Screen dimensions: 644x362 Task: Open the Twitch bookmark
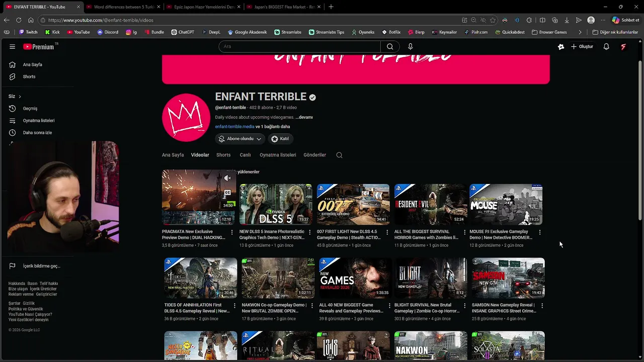click(x=28, y=32)
